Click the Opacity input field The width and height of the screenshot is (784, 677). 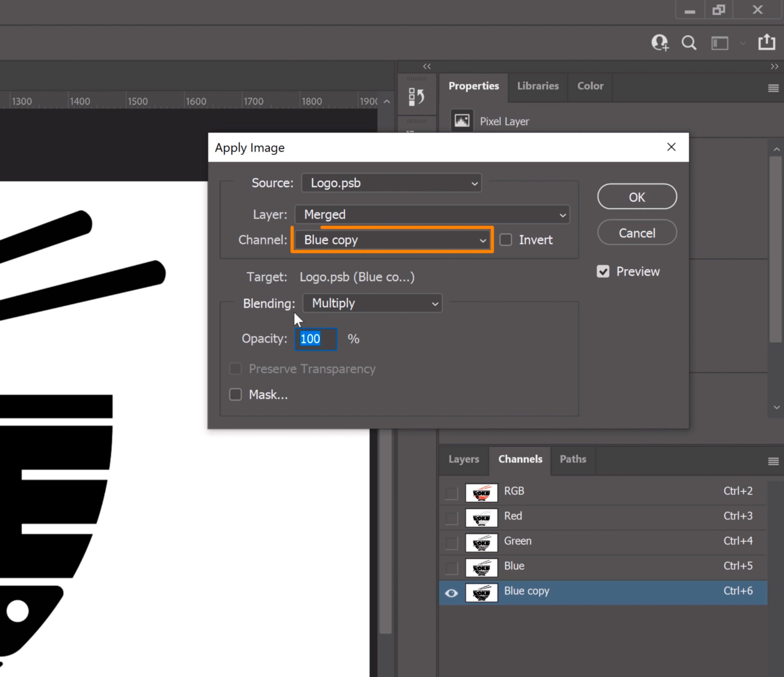[x=316, y=339]
